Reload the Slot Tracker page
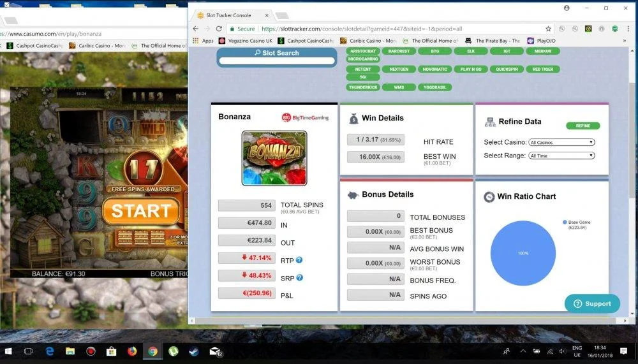638x364 pixels. tap(219, 29)
